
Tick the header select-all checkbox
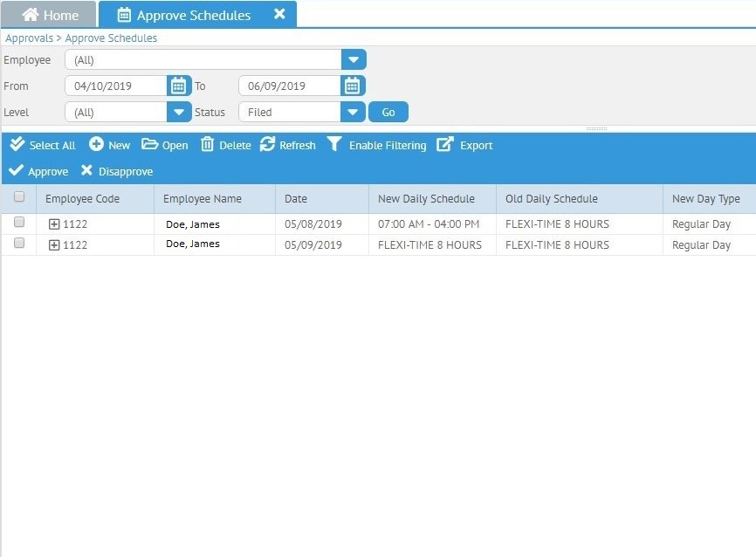point(19,197)
